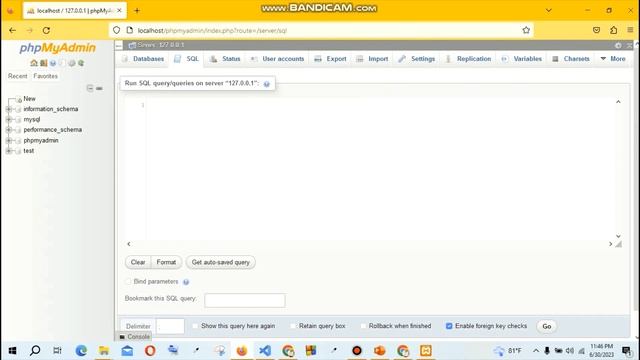Expand the mysql database node
Screen dimensions: 640x360
point(9,120)
